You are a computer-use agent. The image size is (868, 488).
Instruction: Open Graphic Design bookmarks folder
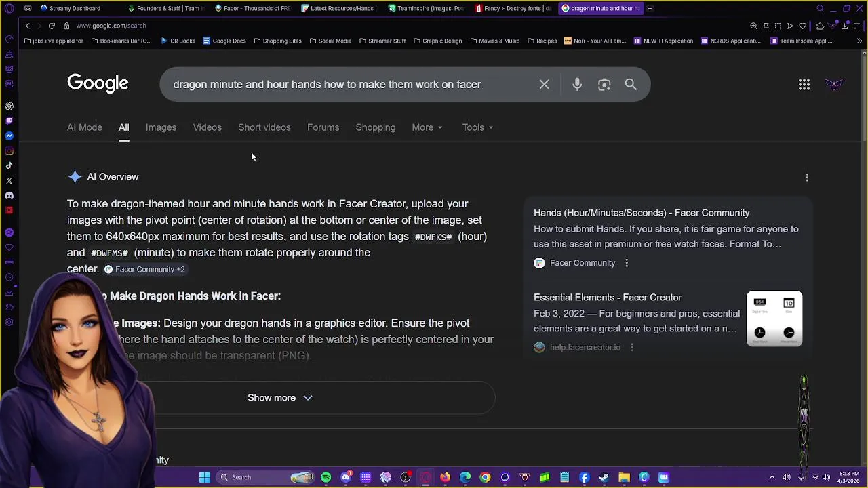tap(437, 41)
